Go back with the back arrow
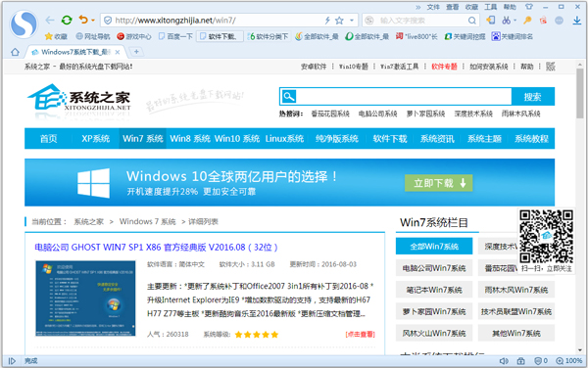 coord(50,21)
